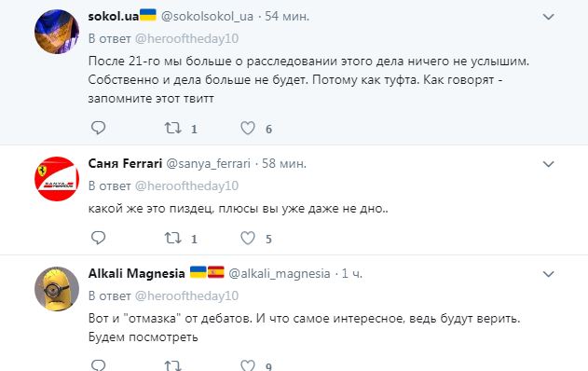Image resolution: width=588 pixels, height=371 pixels.
Task: Open options chevron on Саня Ferrari's tweet
Action: click(x=548, y=164)
